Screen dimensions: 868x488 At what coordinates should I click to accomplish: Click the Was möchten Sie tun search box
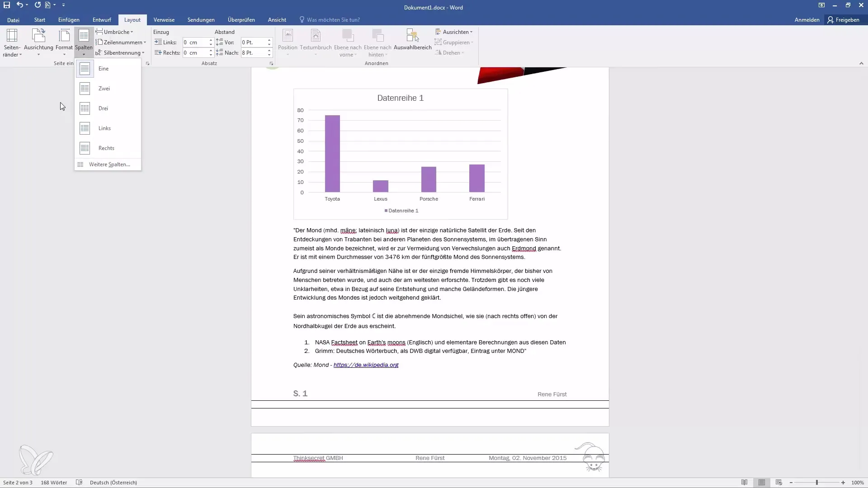coord(330,20)
